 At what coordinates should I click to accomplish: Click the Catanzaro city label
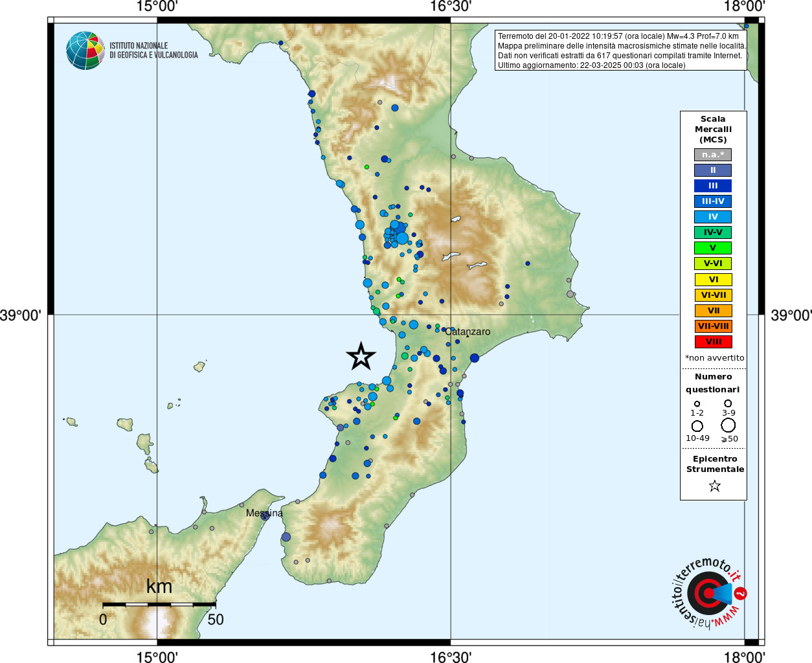tap(468, 331)
